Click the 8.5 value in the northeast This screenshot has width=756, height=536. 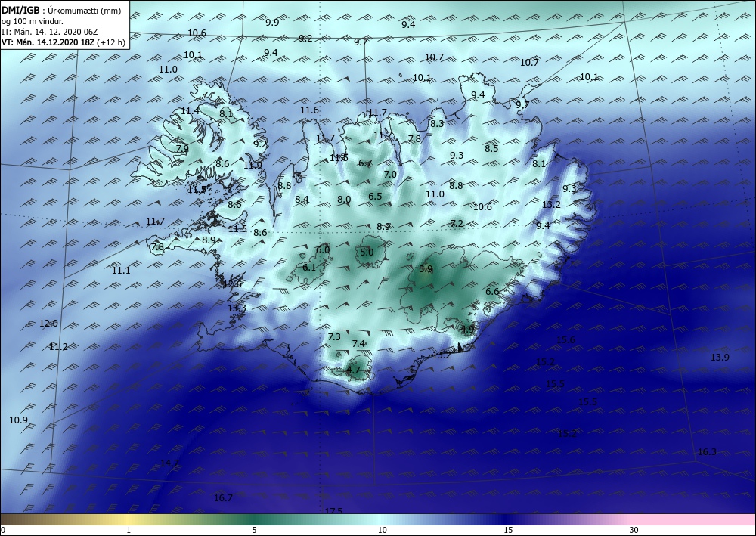tap(491, 148)
